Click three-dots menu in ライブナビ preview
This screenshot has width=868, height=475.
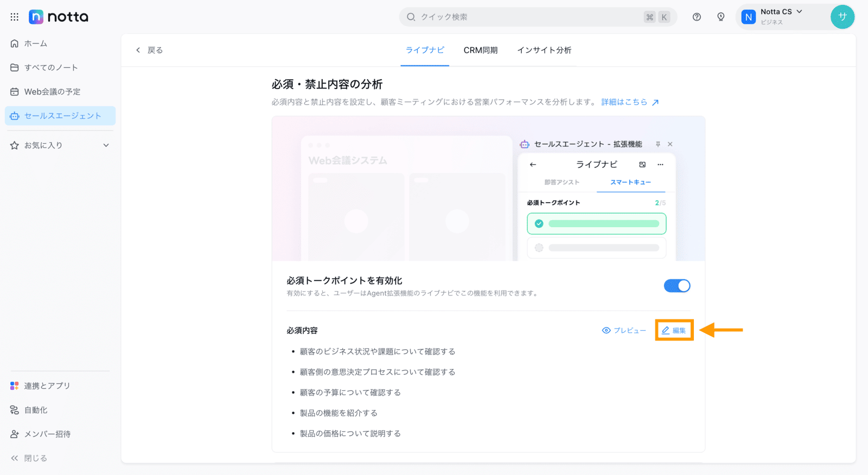click(x=660, y=164)
